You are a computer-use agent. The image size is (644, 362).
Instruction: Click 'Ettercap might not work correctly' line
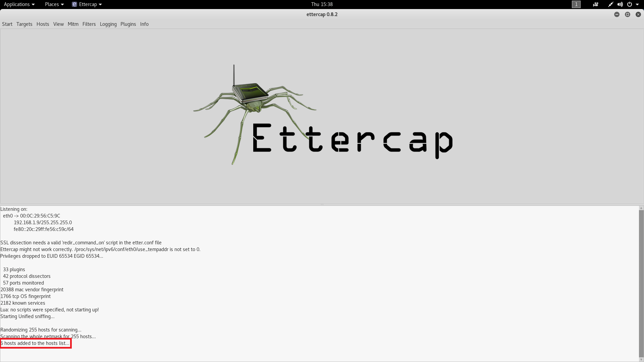click(x=100, y=249)
